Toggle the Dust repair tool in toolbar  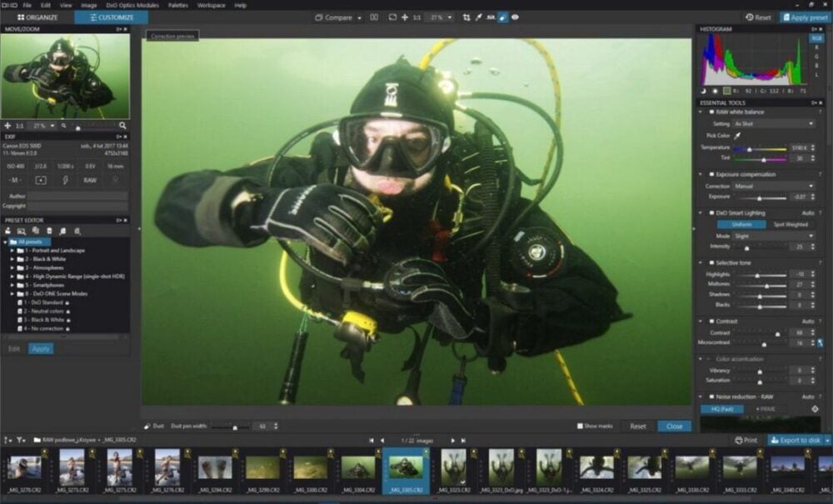click(x=502, y=17)
